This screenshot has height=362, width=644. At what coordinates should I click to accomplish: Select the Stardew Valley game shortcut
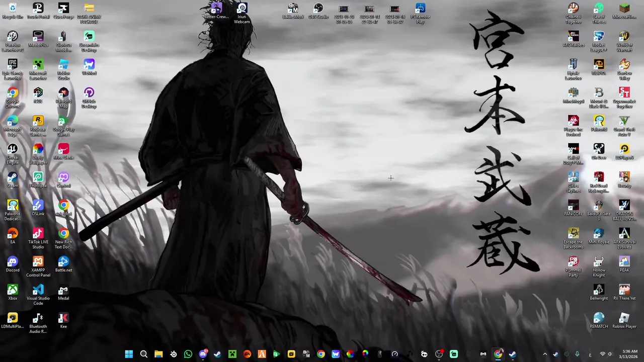point(624,70)
